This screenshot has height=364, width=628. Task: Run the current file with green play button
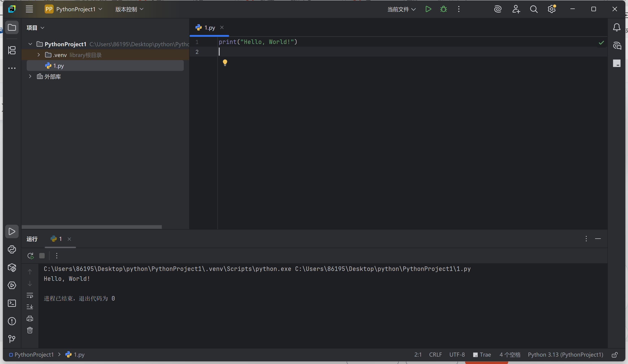[428, 9]
